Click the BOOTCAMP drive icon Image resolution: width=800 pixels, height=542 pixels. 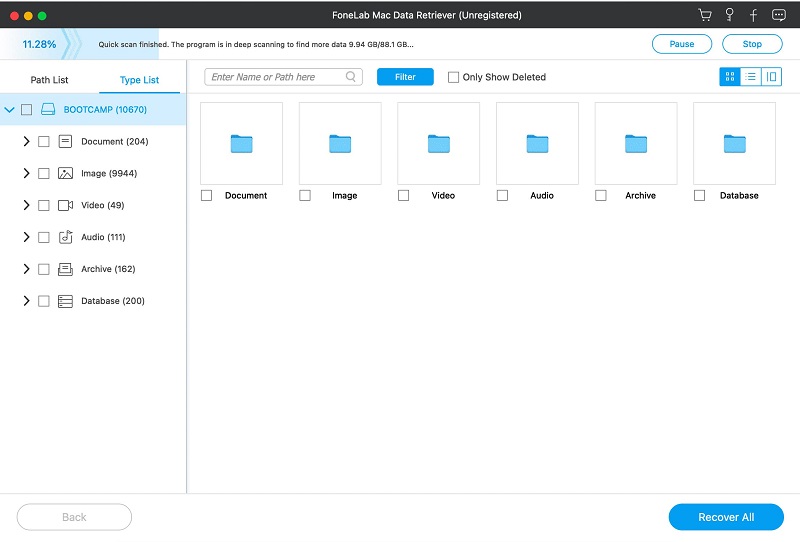pyautogui.click(x=48, y=109)
